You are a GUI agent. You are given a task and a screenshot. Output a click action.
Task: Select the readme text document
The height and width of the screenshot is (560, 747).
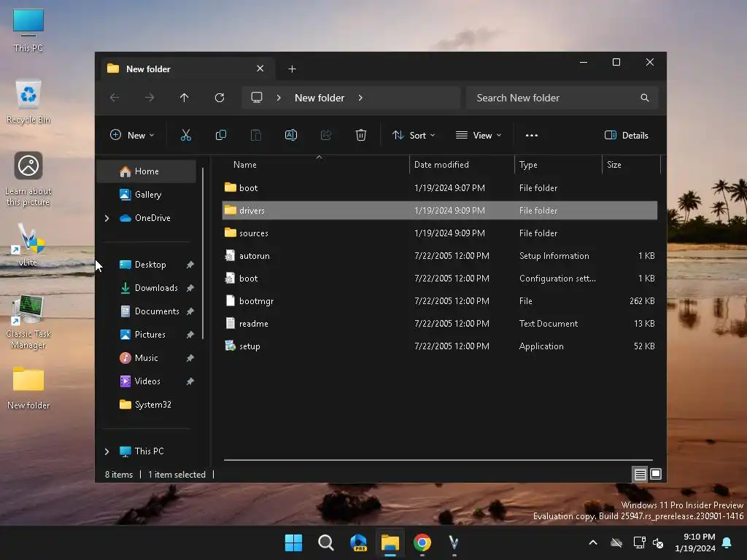440,324
